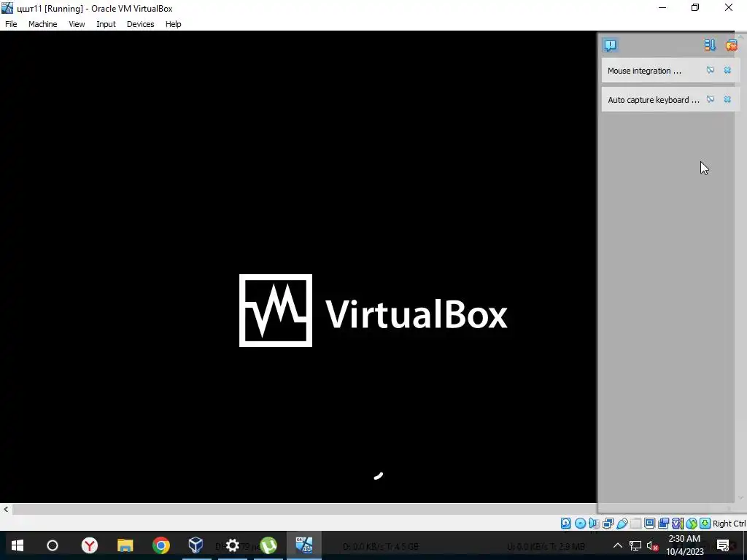The height and width of the screenshot is (560, 747).
Task: Open the Input menu
Action: [x=106, y=24]
